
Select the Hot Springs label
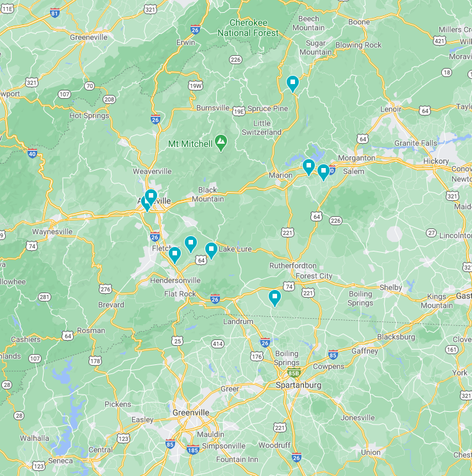pos(89,115)
